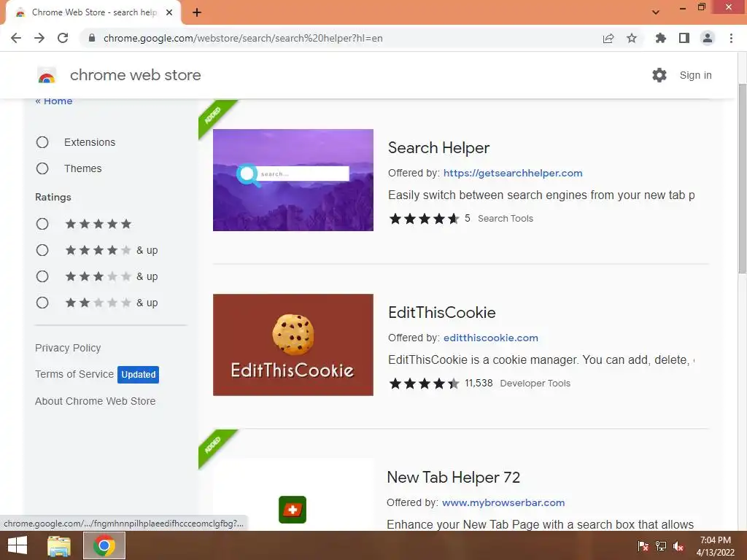Open the Search Helper purple thumbnail
The image size is (747, 560).
pos(293,180)
